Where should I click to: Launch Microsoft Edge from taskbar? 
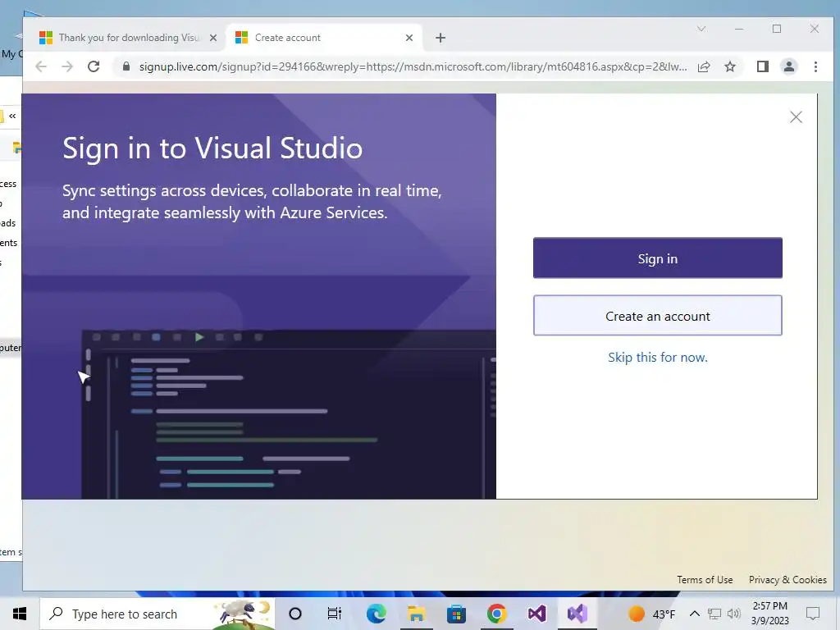[376, 614]
